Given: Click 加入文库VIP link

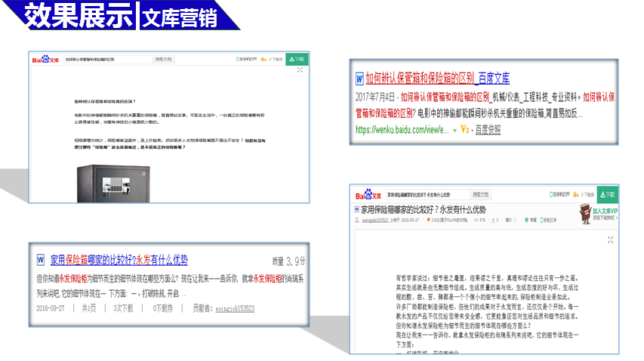Looking at the screenshot, I should [605, 211].
